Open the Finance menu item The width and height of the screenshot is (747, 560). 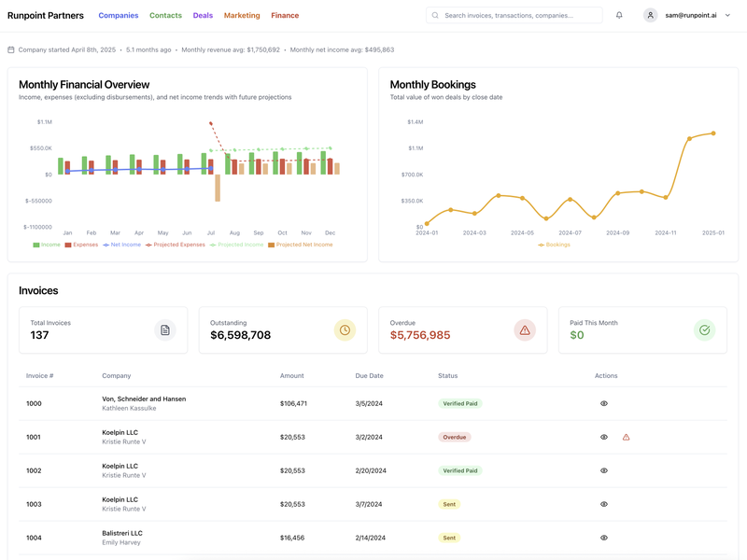(285, 15)
